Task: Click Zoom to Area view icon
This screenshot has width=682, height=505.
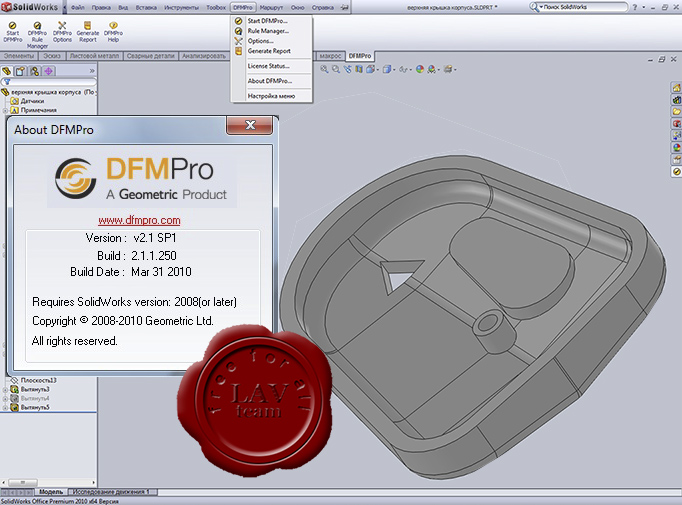Action: point(336,69)
